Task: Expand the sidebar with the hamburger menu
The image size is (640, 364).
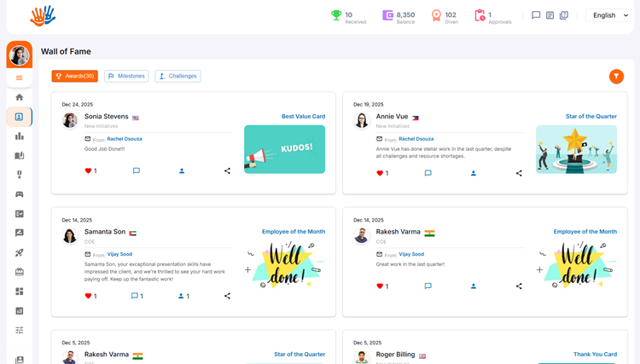Action: coord(20,78)
